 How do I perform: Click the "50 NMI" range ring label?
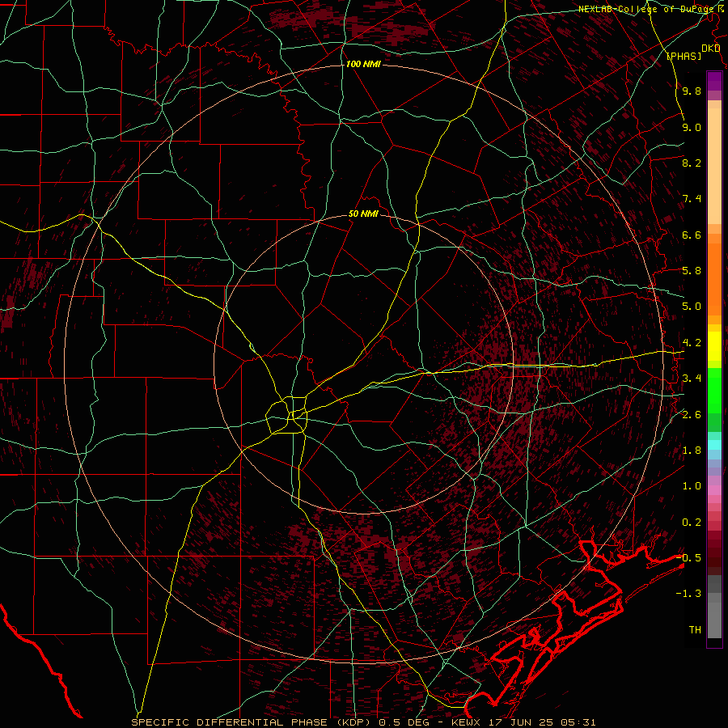tap(363, 214)
